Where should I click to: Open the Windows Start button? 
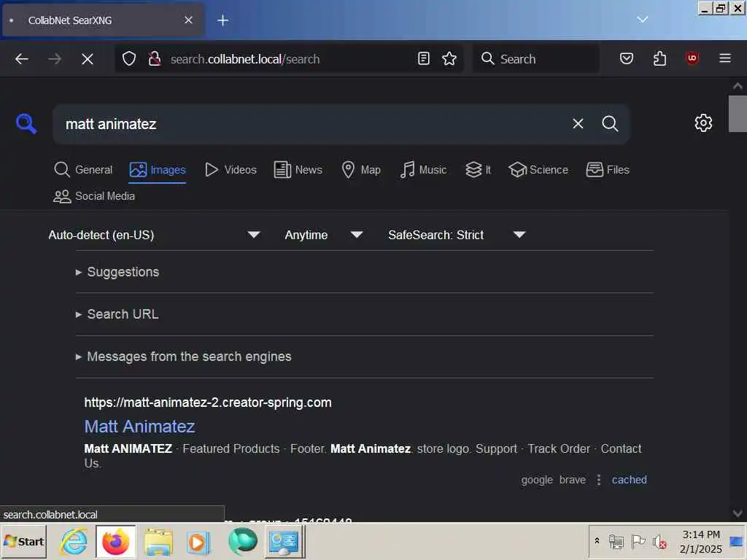[24, 542]
